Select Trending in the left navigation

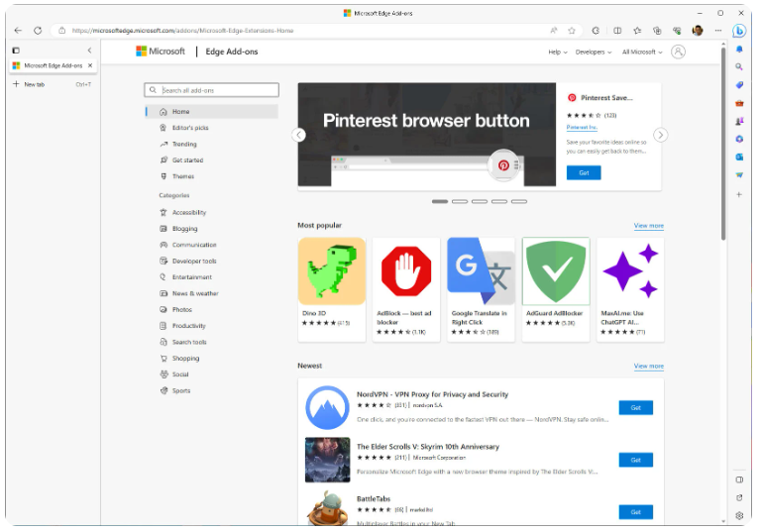pos(184,144)
